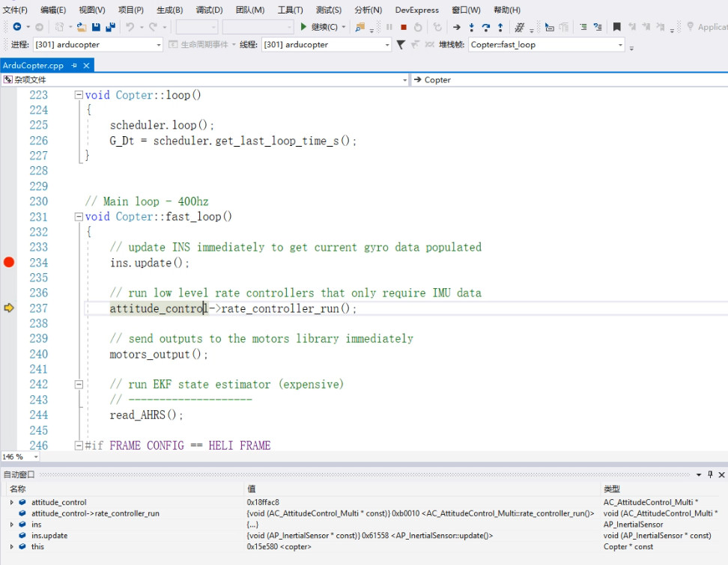Click the Restart debugging icon
728x565 pixels.
[418, 27]
